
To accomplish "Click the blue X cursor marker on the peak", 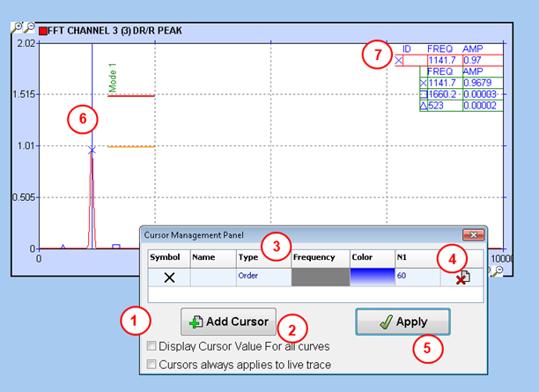I will pyautogui.click(x=92, y=151).
